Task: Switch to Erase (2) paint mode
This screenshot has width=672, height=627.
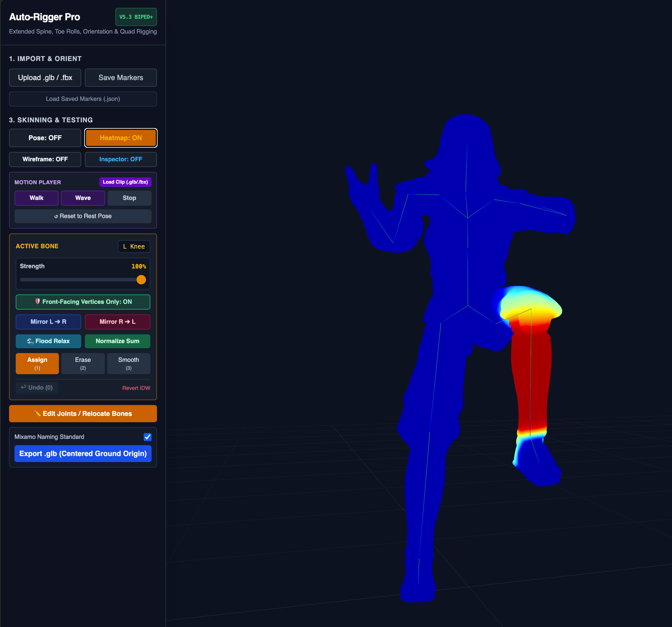Action: point(83,364)
